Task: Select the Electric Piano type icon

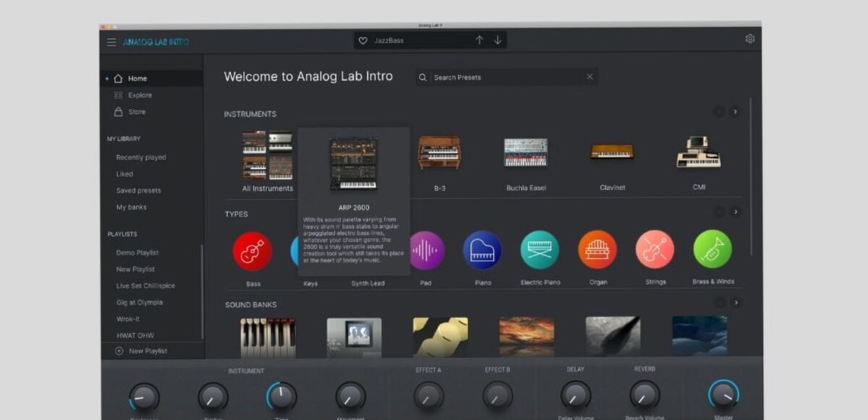Action: (540, 249)
